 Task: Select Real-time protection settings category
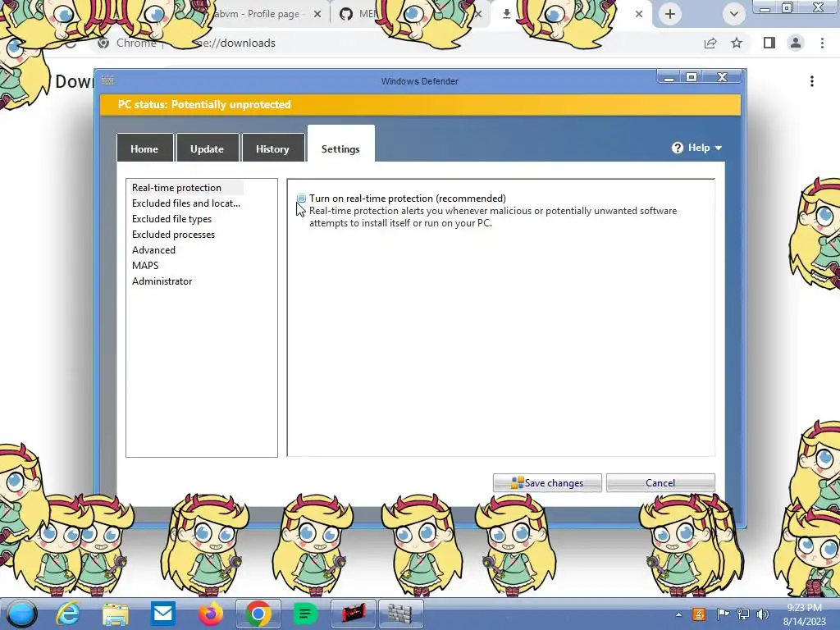[x=177, y=188]
